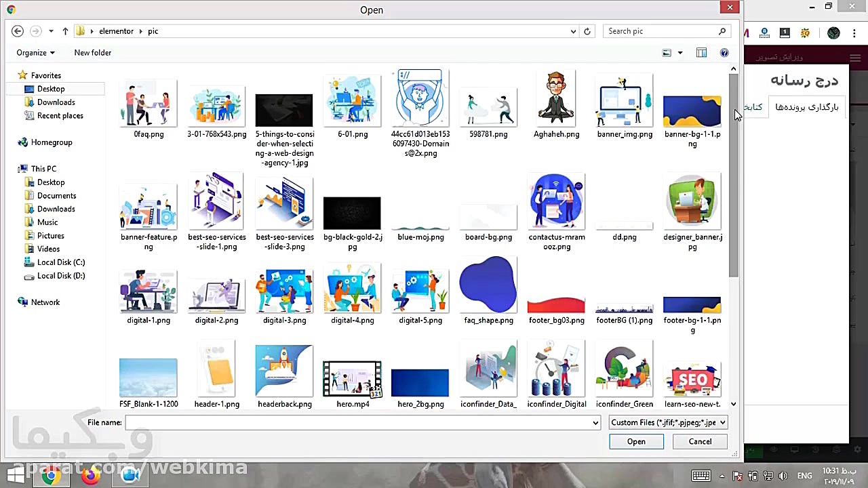Select the banner_img.png file
This screenshot has width=868, height=488.
pyautogui.click(x=625, y=106)
